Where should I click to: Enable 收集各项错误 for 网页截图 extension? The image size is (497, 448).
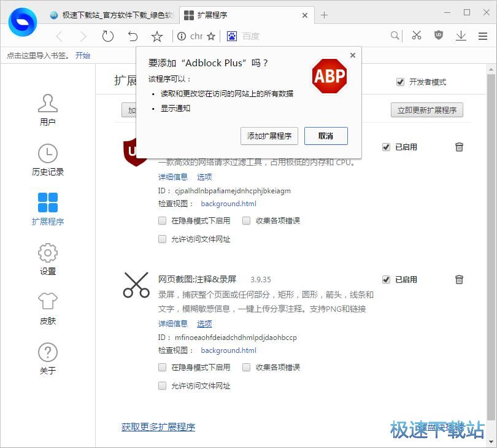point(247,367)
